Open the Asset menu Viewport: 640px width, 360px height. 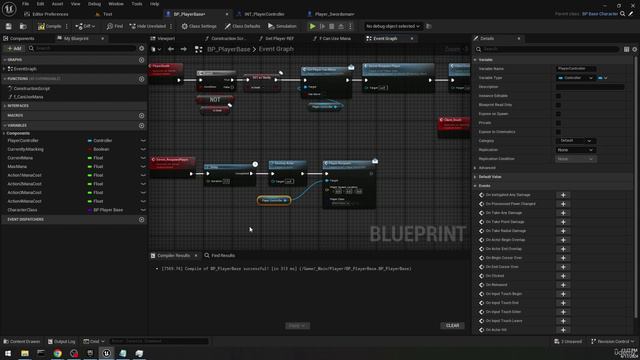pos(57,4)
